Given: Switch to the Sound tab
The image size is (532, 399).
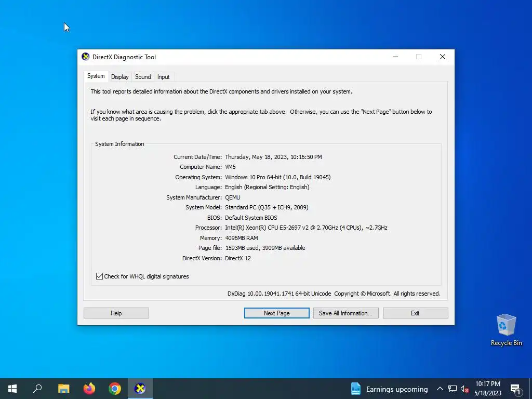Looking at the screenshot, I should [x=143, y=77].
